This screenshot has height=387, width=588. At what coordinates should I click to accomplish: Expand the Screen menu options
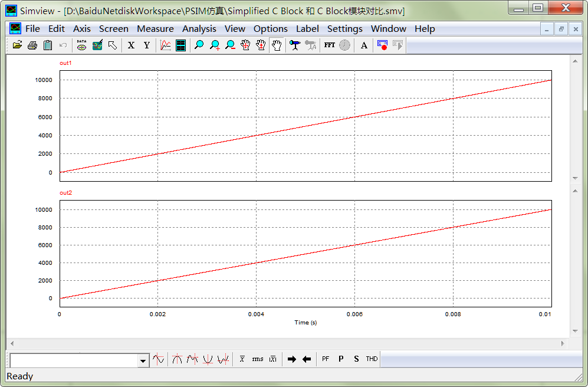pyautogui.click(x=113, y=28)
